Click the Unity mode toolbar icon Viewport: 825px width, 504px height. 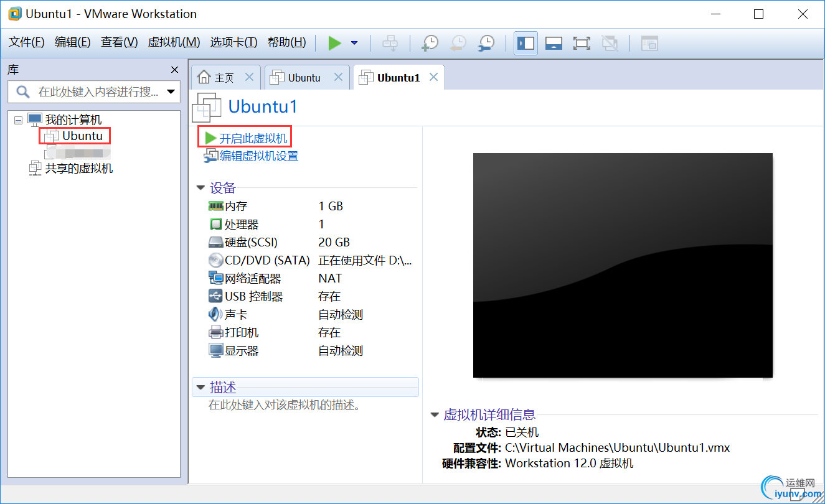tap(610, 43)
